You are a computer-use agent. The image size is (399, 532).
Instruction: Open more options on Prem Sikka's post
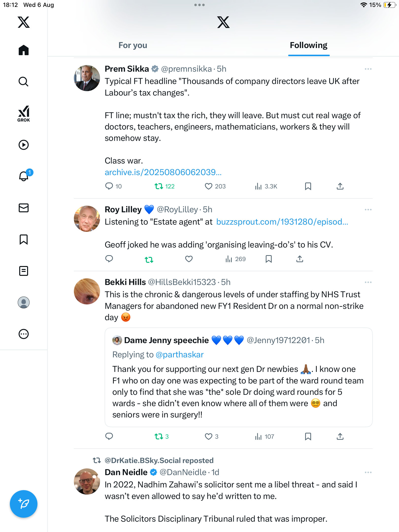(368, 69)
